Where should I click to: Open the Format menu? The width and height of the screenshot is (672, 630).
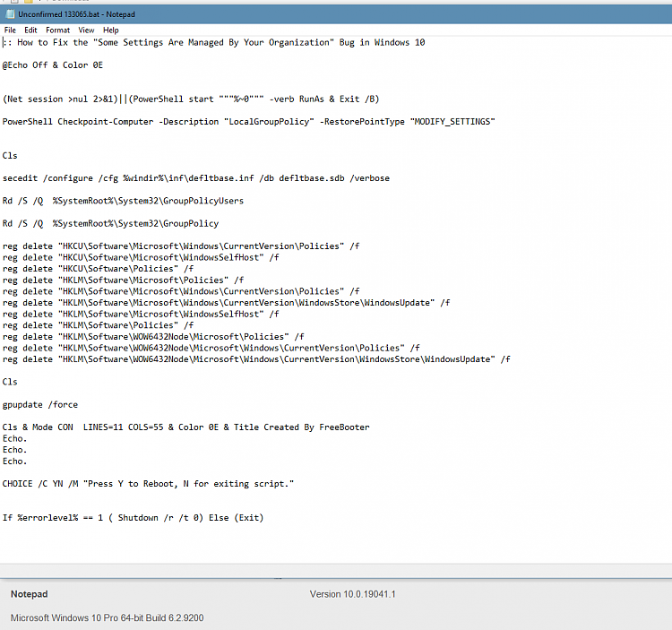click(58, 30)
